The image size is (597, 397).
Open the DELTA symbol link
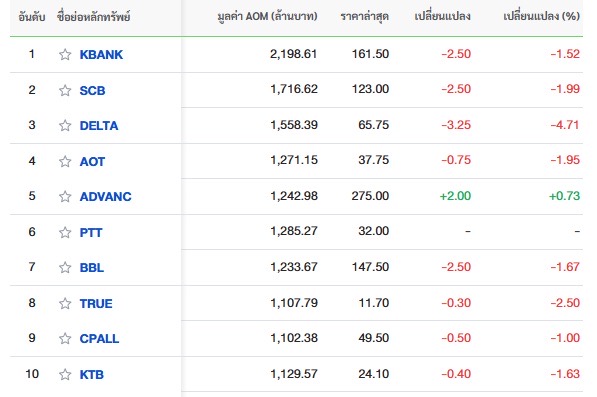[x=99, y=126]
